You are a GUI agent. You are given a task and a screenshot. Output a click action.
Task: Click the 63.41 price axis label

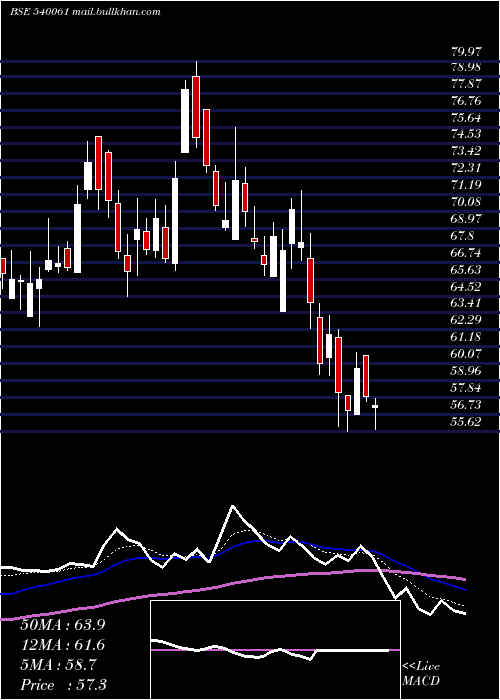click(x=467, y=303)
